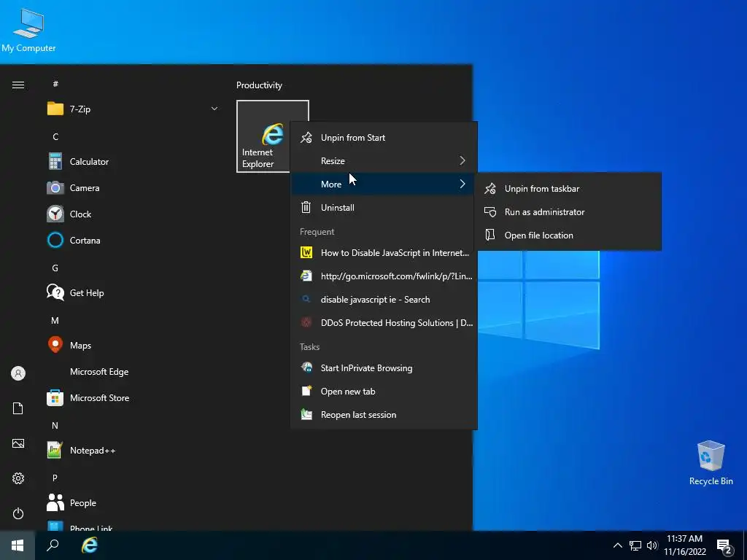This screenshot has height=560, width=747.
Task: Open taskbar Search magnifier
Action: [x=53, y=545]
